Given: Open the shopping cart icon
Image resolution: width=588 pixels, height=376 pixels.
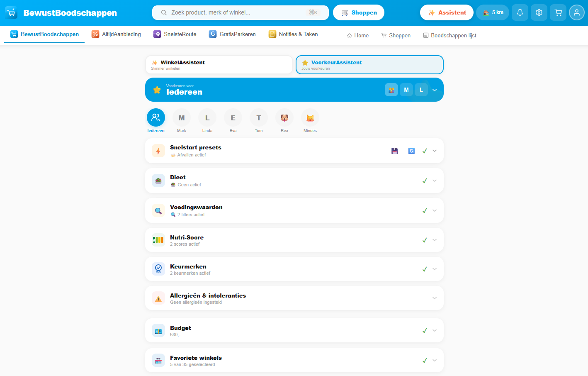Looking at the screenshot, I should coord(558,12).
